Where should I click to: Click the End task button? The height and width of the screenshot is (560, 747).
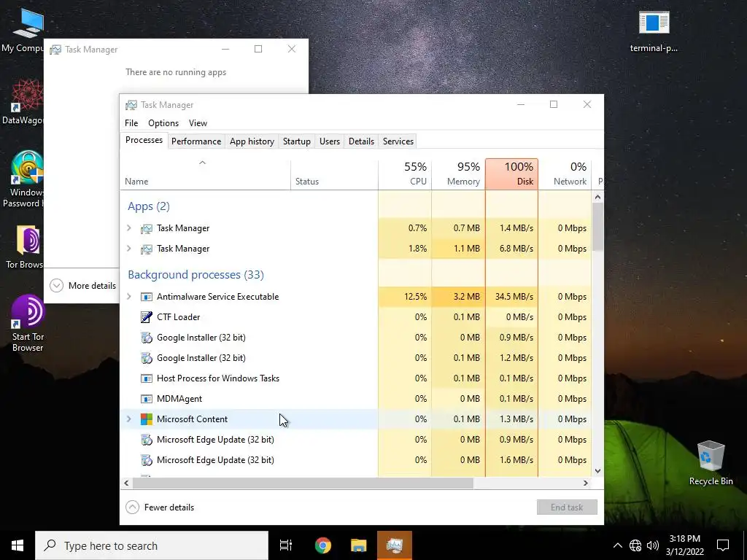(567, 507)
